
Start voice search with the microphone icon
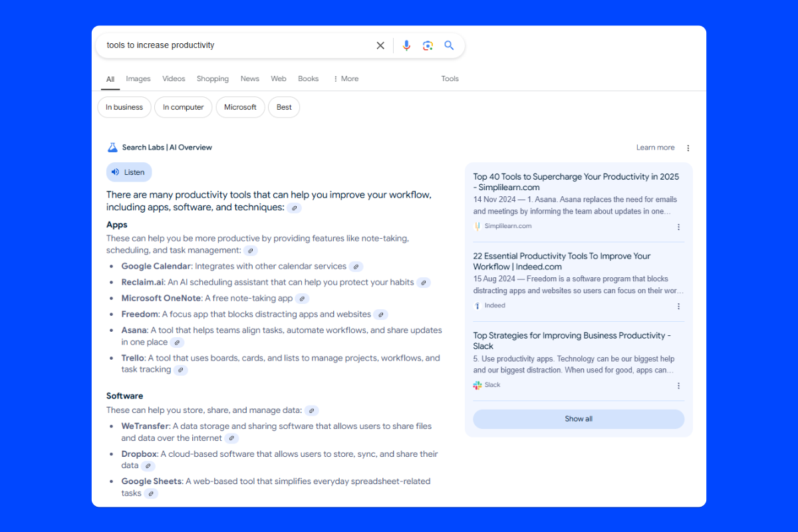(x=407, y=45)
